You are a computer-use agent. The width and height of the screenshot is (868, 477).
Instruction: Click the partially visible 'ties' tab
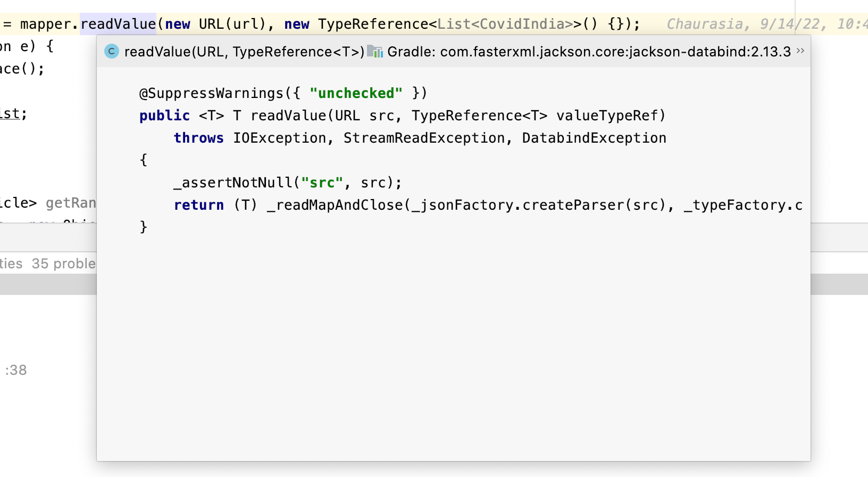click(11, 264)
